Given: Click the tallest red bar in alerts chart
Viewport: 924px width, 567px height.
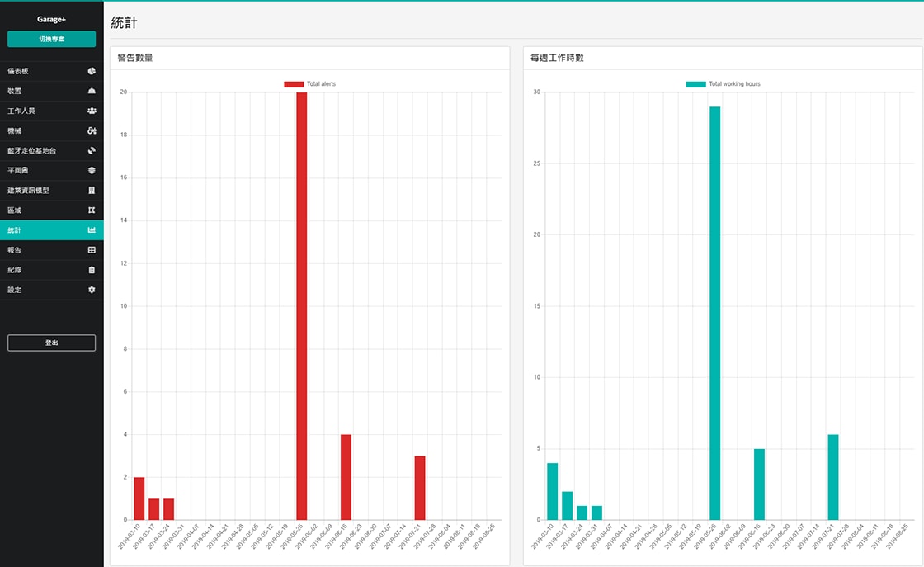Looking at the screenshot, I should (302, 305).
